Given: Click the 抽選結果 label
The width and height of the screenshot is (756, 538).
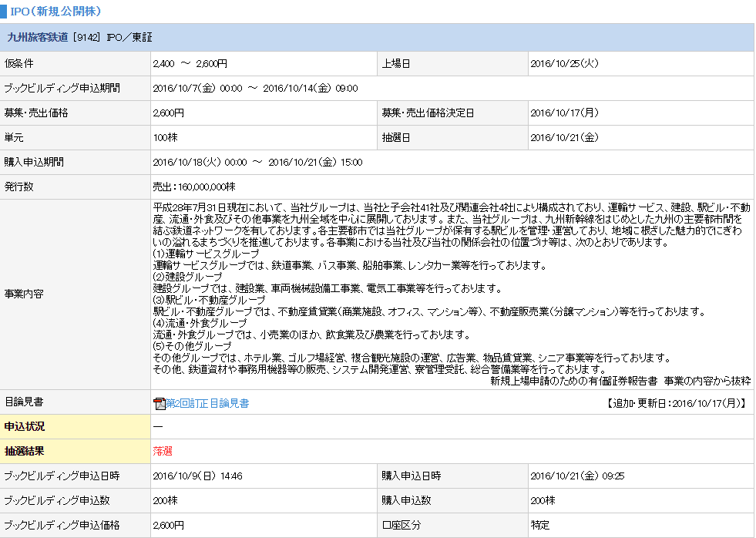Looking at the screenshot, I should 24,451.
